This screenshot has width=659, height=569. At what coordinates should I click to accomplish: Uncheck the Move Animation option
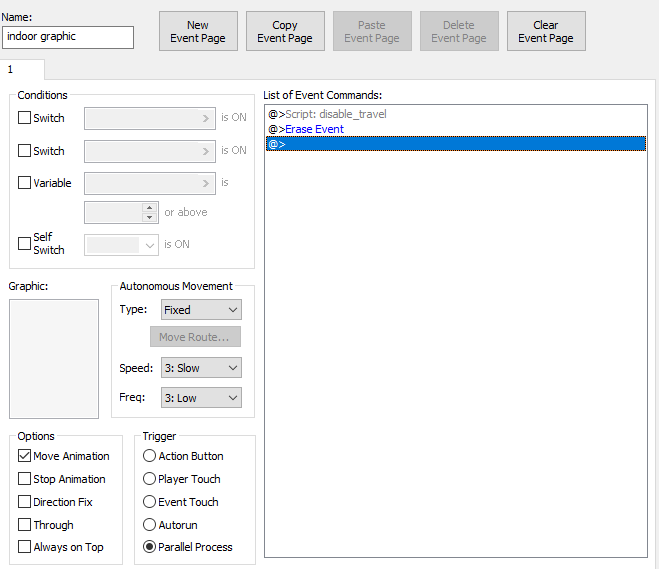25,456
